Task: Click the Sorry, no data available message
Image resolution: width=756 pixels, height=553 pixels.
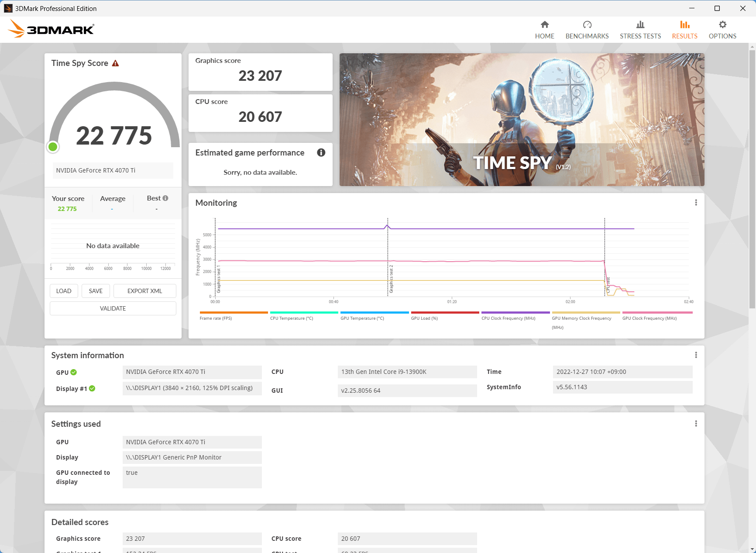Action: point(260,173)
